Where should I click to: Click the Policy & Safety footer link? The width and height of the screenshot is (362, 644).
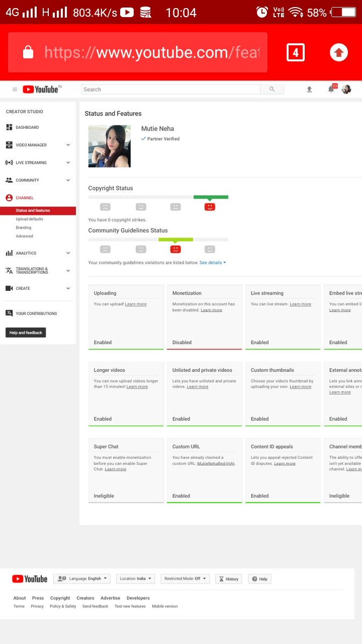(63, 606)
